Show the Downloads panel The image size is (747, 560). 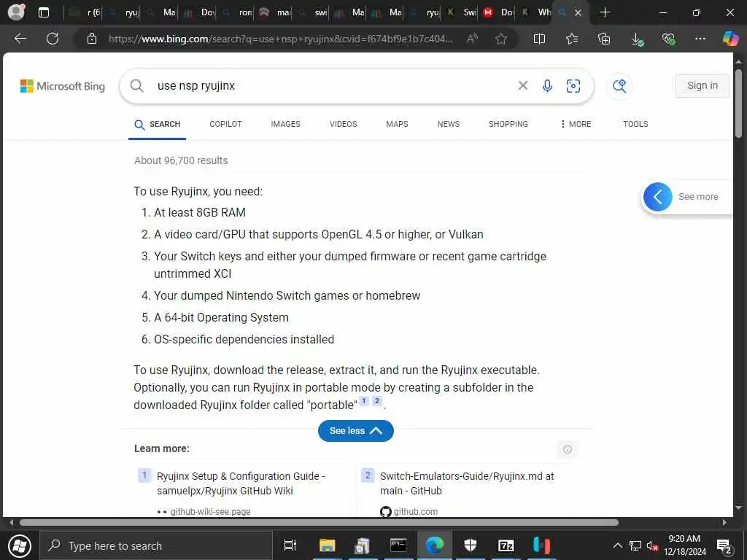click(637, 39)
